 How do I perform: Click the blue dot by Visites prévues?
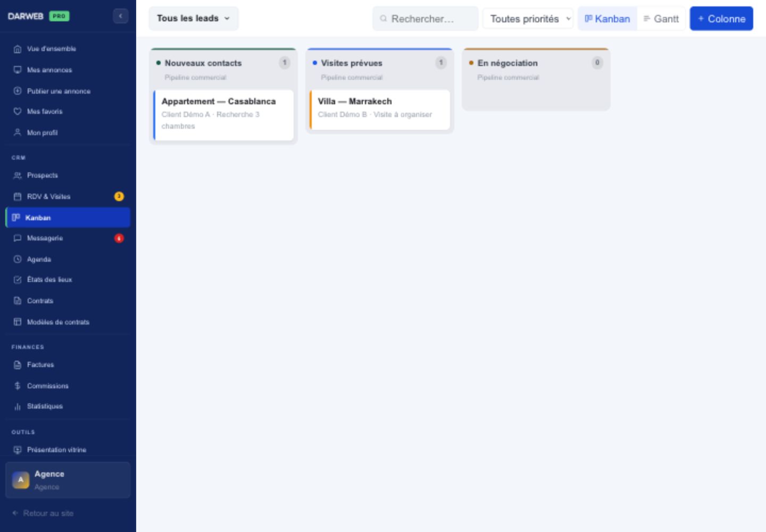pyautogui.click(x=315, y=63)
